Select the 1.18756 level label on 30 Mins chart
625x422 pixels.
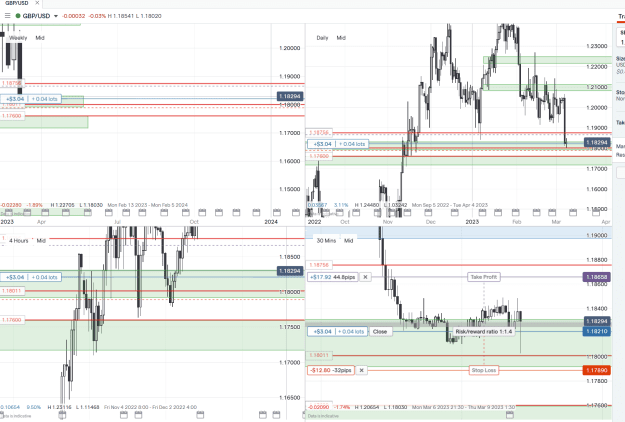click(x=318, y=265)
